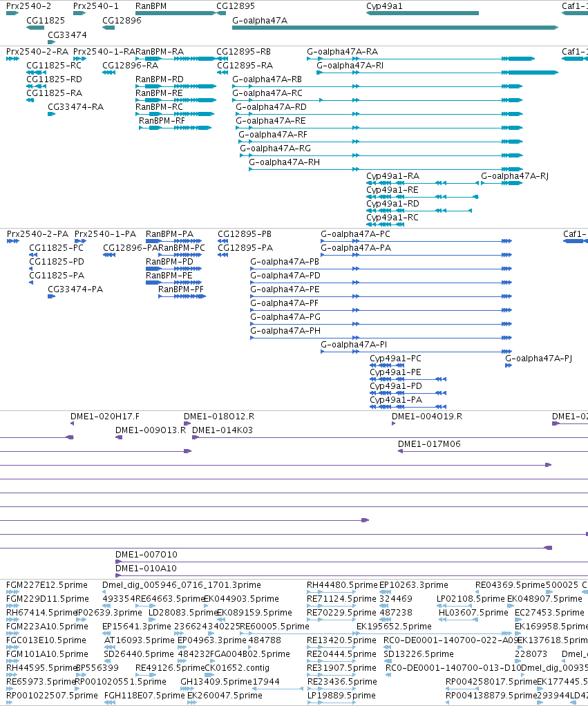Select transcript RanBPM-RD label
Image resolution: width=588 pixels, height=706 pixels.
coord(160,79)
